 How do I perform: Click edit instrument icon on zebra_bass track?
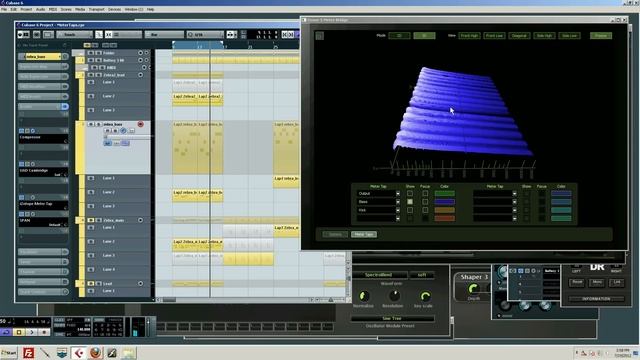(123, 131)
